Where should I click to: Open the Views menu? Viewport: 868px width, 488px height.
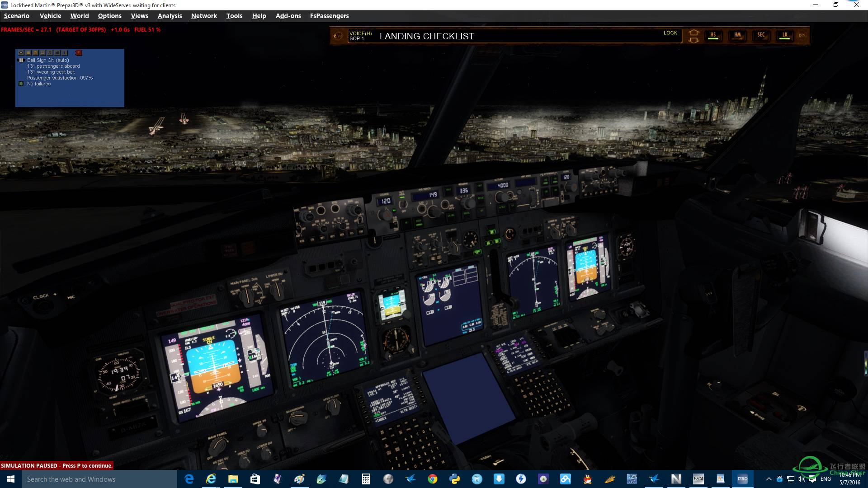pos(140,16)
